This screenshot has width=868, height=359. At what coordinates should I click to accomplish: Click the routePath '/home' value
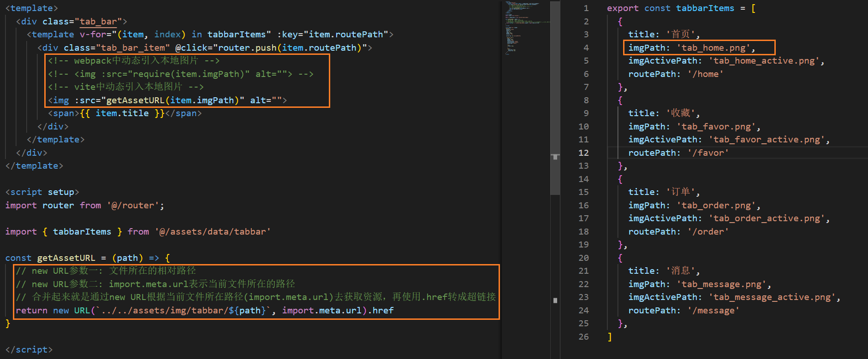click(x=705, y=74)
